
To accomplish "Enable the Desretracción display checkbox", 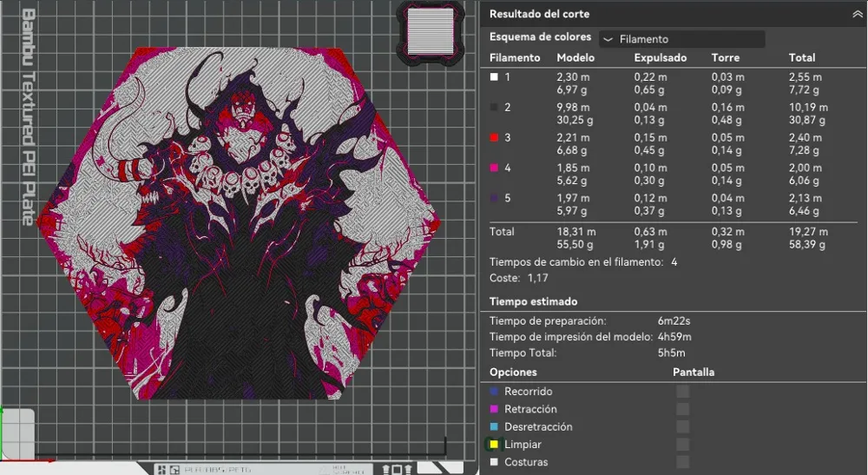I will click(x=682, y=427).
